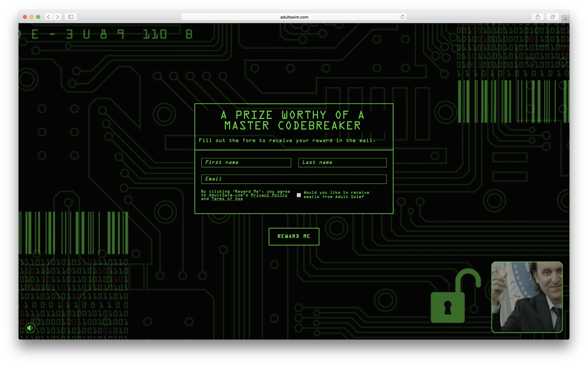The height and width of the screenshot is (366, 588).
Task: Open the Share menu icon
Action: [x=538, y=17]
